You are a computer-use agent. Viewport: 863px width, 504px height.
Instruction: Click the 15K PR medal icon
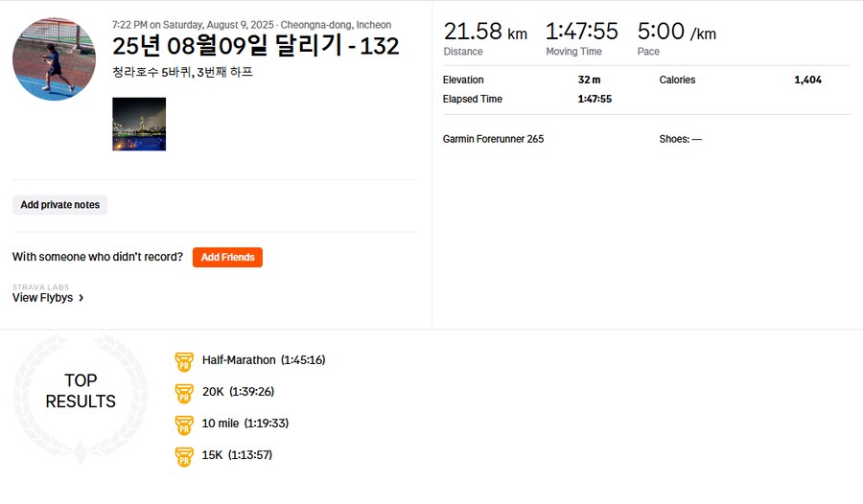[x=184, y=456]
